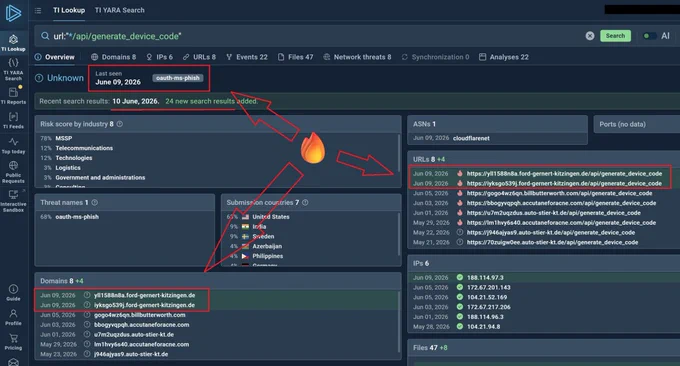Select IP address 172.67.217.206

[x=489, y=307]
